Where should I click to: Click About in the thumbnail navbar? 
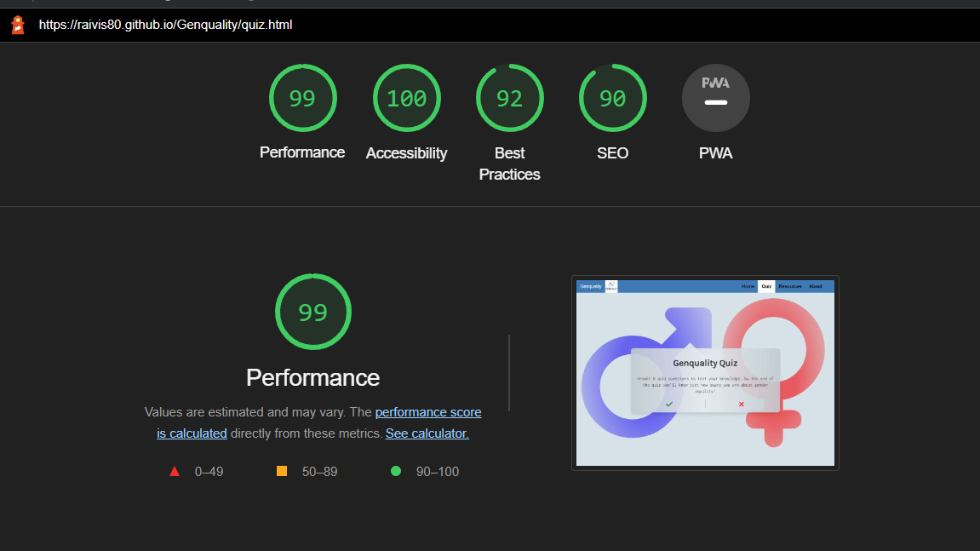tap(816, 286)
